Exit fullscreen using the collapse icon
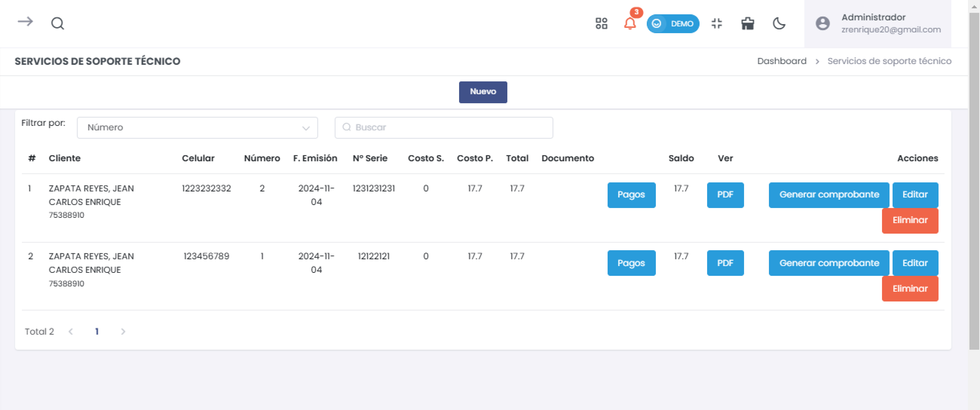The height and width of the screenshot is (410, 980). pos(716,24)
